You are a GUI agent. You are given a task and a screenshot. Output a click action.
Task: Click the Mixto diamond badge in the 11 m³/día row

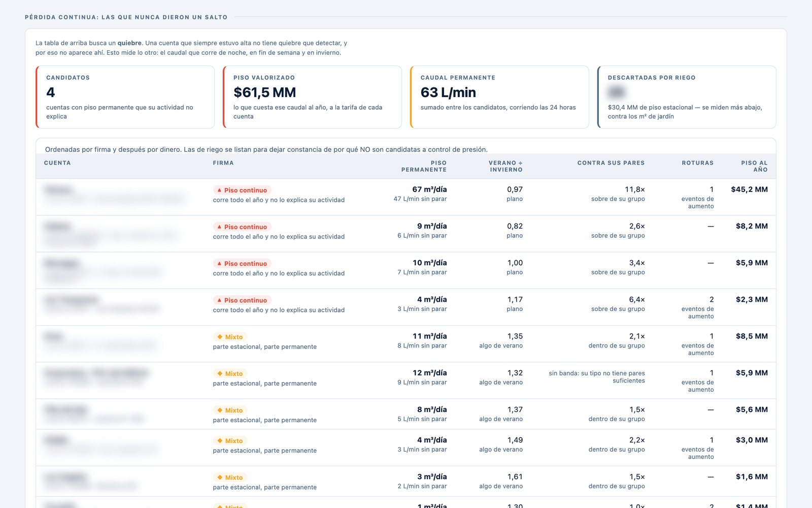230,337
